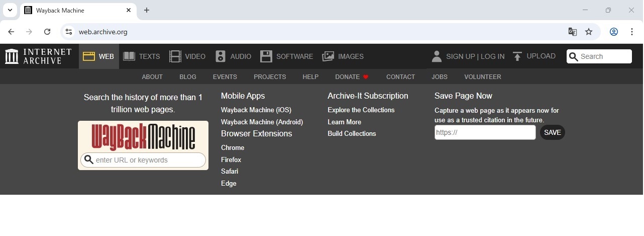Viewport: 644px width, 236px height.
Task: Click the translate page icon
Action: pos(572,32)
